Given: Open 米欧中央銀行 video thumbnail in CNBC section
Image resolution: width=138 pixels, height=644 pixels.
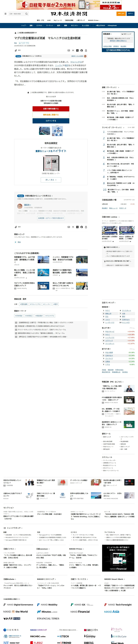Looking at the screenshot, I should [x=109, y=230].
